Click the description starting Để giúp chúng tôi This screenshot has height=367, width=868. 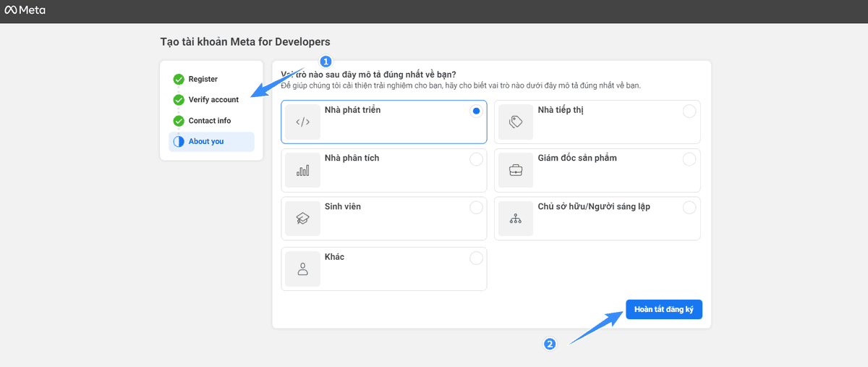click(x=461, y=85)
